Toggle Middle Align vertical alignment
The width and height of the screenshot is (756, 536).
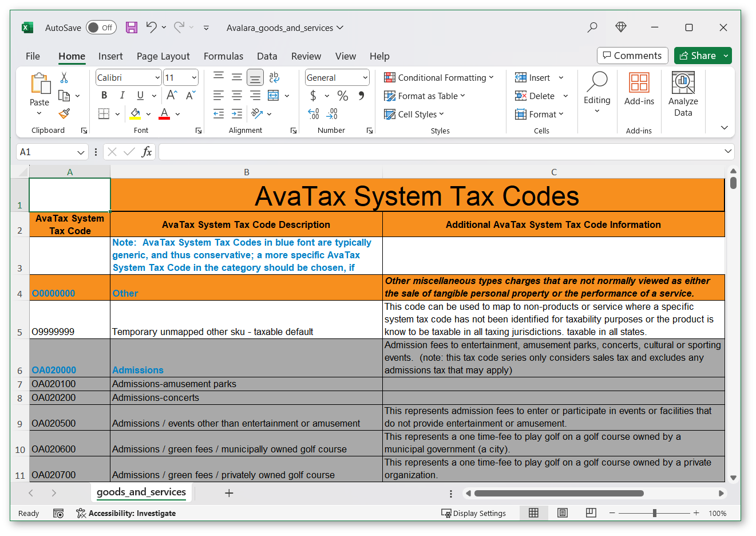(x=237, y=77)
